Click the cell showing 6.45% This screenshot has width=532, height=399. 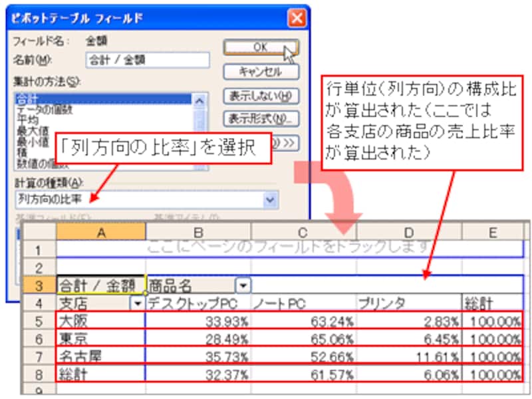[409, 338]
